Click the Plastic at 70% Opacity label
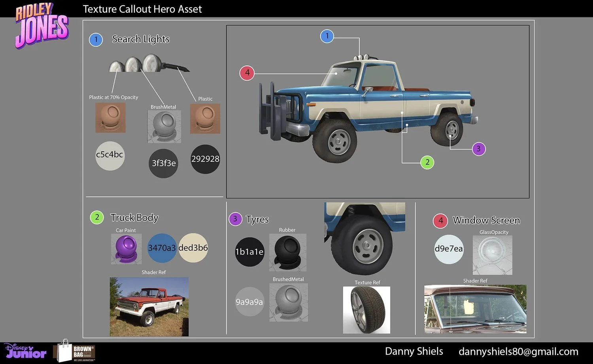This screenshot has width=593, height=364. pos(113,97)
